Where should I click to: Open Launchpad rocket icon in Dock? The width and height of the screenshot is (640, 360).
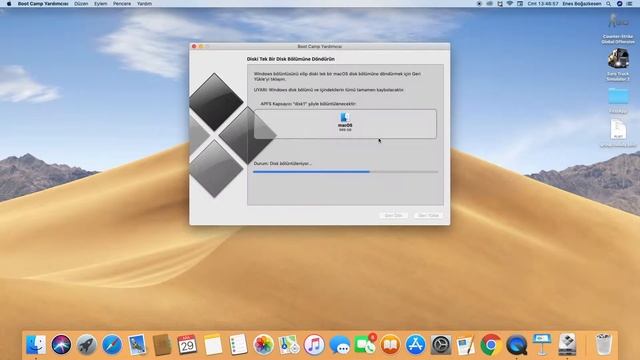87,344
